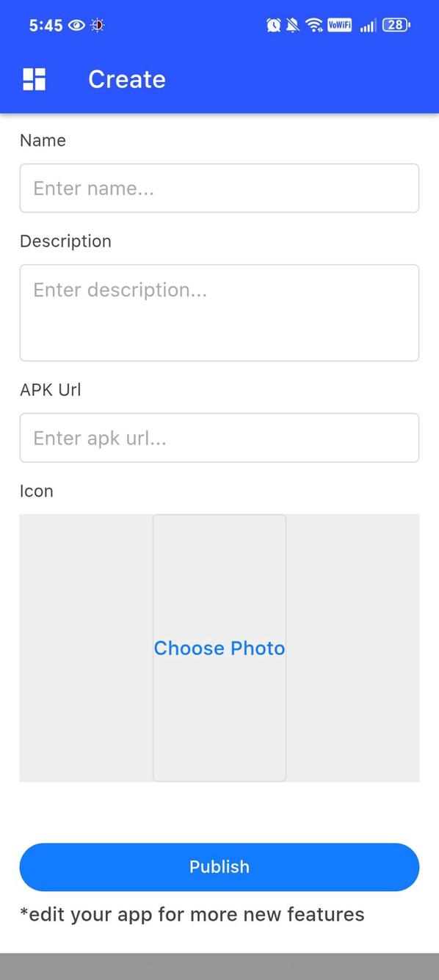Tap the VoWiFi indicator icon
Viewport: 439px width, 980px height.
[x=339, y=26]
